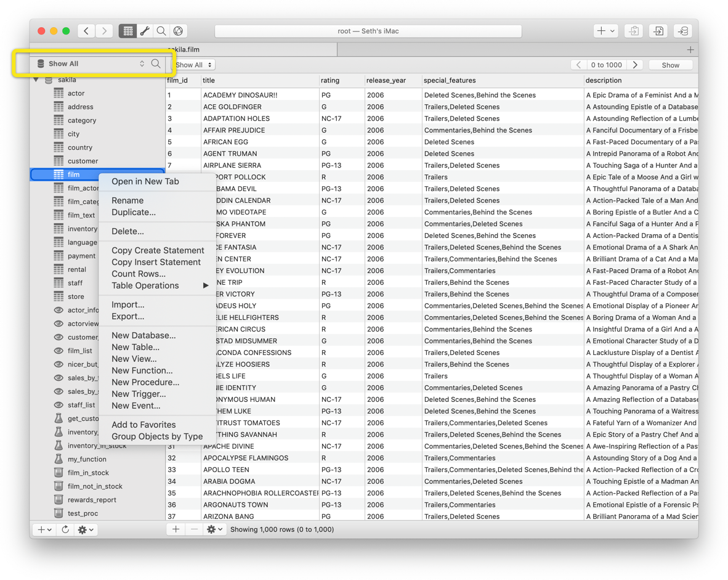Open the grid gear actions menu
Image resolution: width=728 pixels, height=580 pixels.
click(215, 529)
